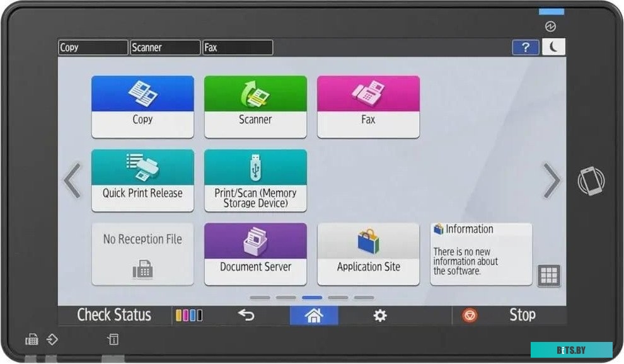This screenshot has width=624, height=364.
Task: Open settings with the gear icon
Action: click(x=380, y=315)
